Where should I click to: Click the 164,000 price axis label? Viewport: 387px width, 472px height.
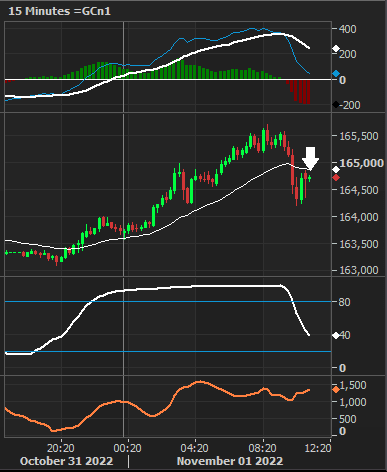pyautogui.click(x=359, y=217)
